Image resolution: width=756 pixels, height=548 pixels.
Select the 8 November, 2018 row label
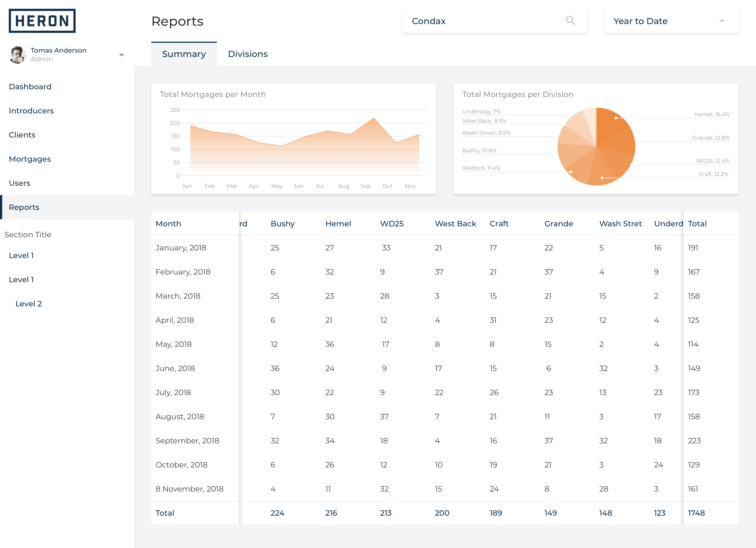click(189, 489)
